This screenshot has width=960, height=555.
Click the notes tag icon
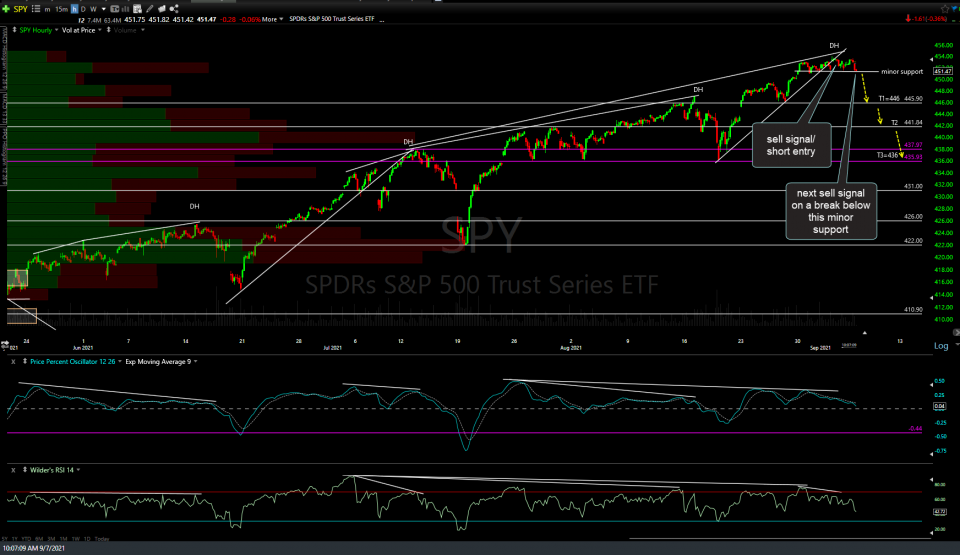coord(162,9)
